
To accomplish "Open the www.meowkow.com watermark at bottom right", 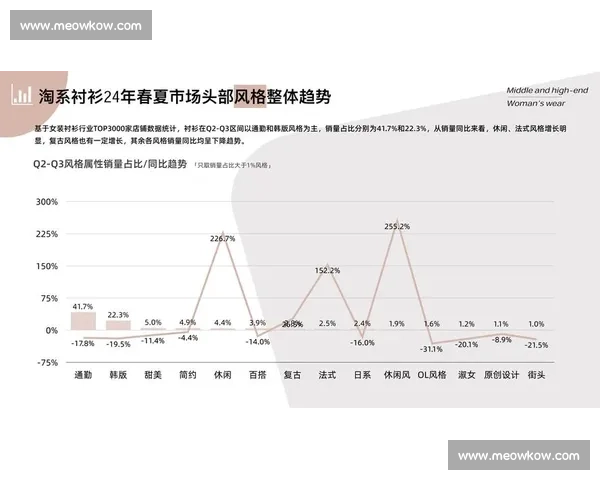I will (518, 455).
